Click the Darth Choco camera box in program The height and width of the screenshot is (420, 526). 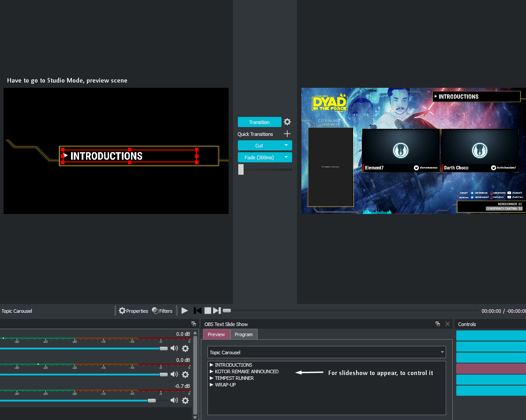coord(480,150)
